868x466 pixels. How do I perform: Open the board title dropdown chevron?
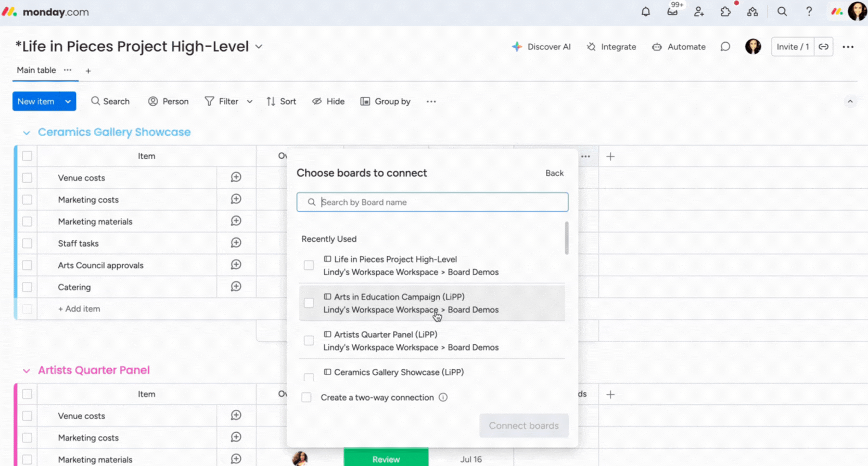(259, 46)
